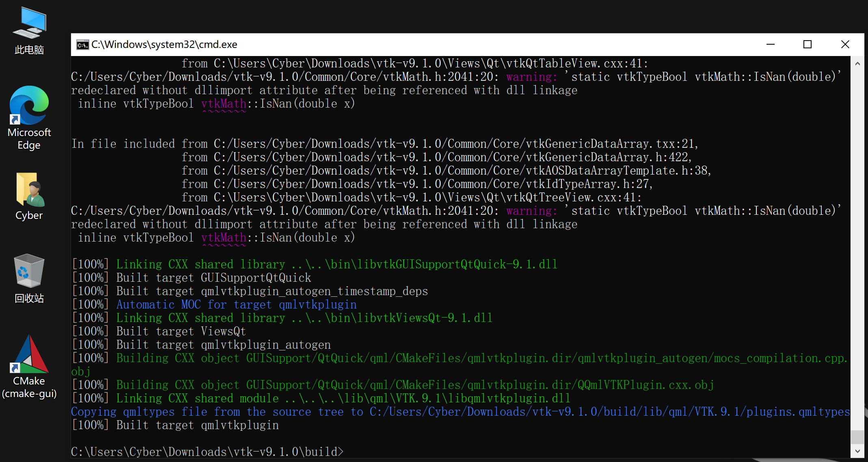Click the scrollbar track above the thumb
Image resolution: width=868 pixels, height=462 pixels.
(x=857, y=244)
